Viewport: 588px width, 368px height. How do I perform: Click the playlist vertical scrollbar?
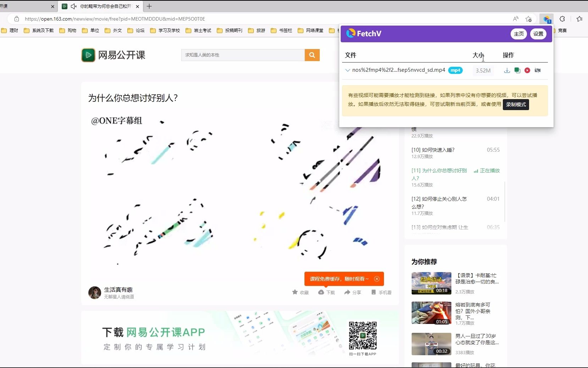504,201
